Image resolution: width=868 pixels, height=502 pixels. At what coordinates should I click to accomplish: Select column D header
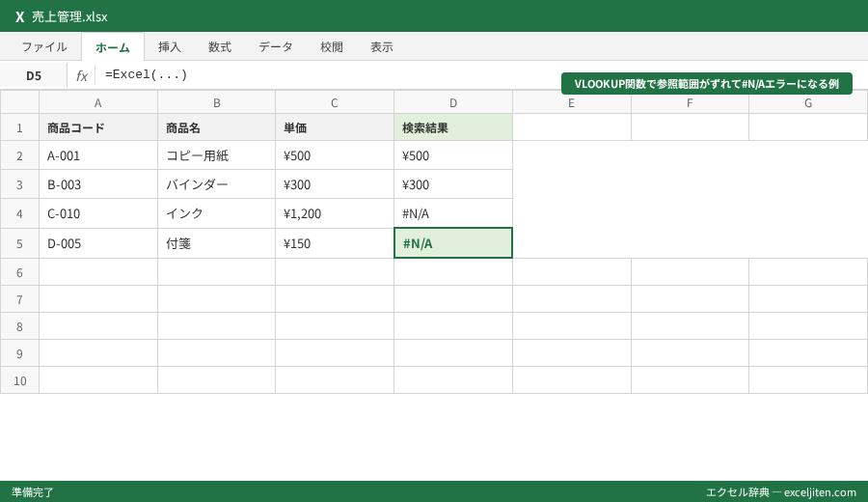click(x=453, y=102)
